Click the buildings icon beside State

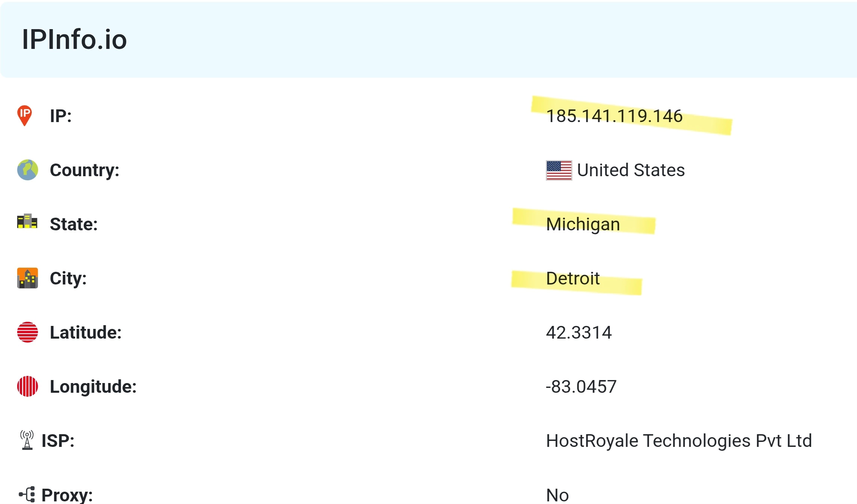pos(27,221)
